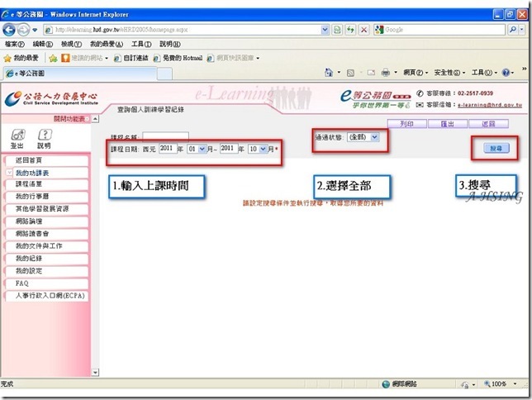Click the address bar URL field

pyautogui.click(x=182, y=30)
